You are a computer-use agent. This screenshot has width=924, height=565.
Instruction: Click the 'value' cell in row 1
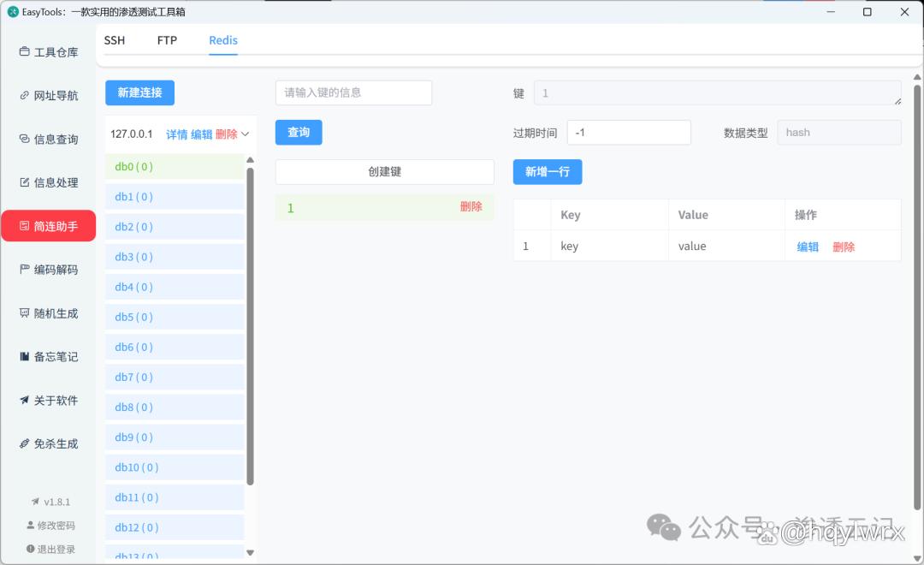(x=726, y=246)
